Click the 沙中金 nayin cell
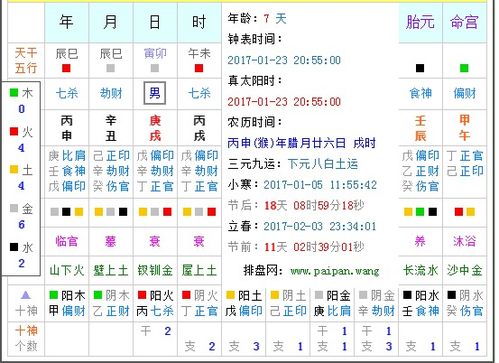The image size is (499, 363). (464, 270)
